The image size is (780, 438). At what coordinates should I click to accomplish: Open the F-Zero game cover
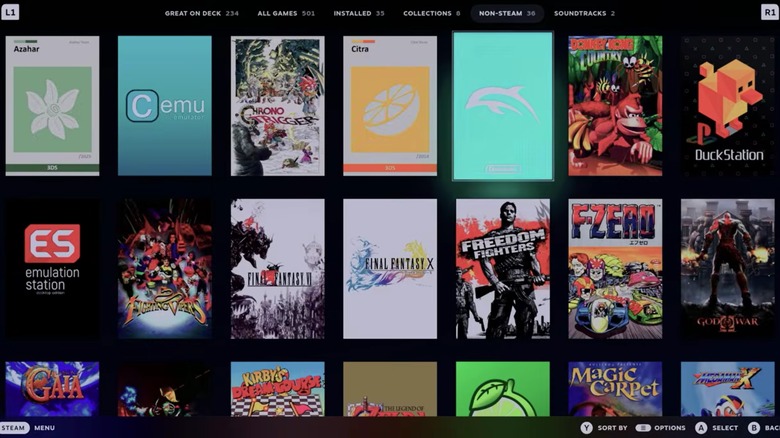[615, 269]
